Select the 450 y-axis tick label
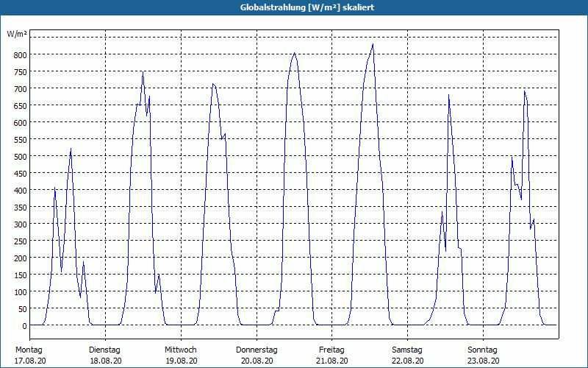588x368 pixels. pos(21,174)
